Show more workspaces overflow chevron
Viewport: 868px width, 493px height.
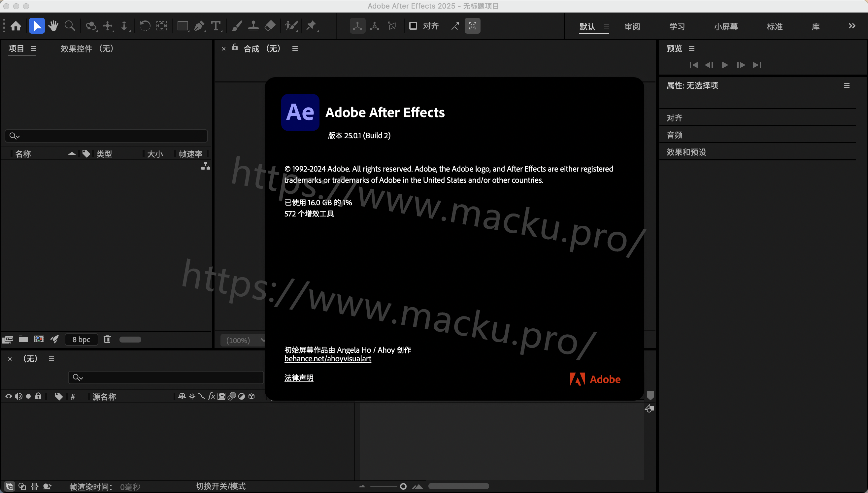(852, 26)
